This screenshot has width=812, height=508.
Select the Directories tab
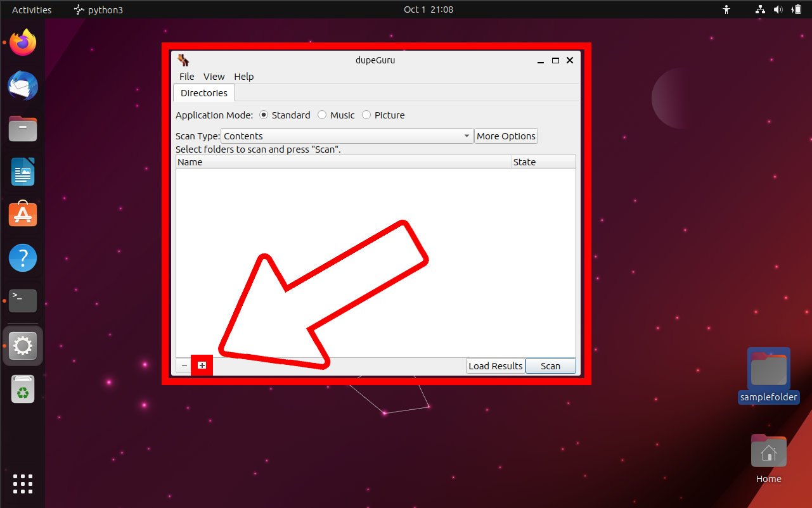203,92
